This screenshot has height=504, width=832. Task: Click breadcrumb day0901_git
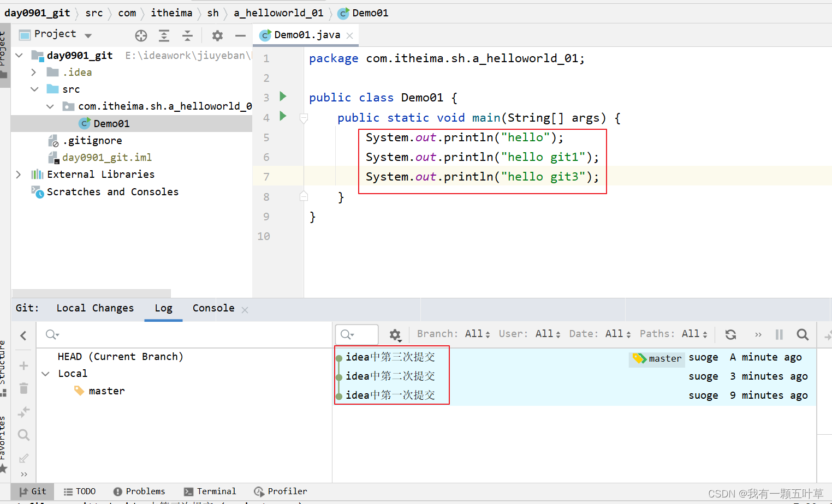pos(37,13)
